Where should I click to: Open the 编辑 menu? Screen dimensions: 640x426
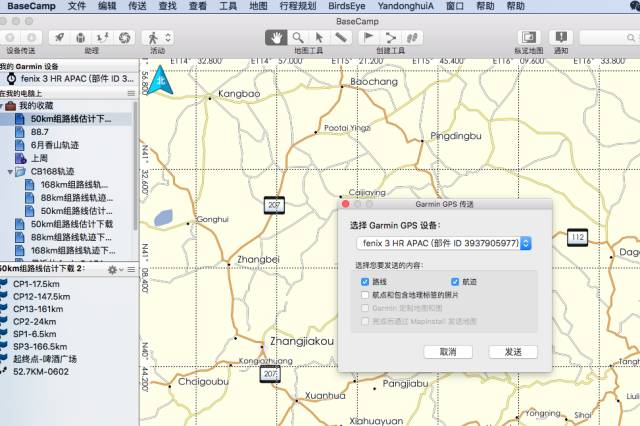[x=107, y=6]
